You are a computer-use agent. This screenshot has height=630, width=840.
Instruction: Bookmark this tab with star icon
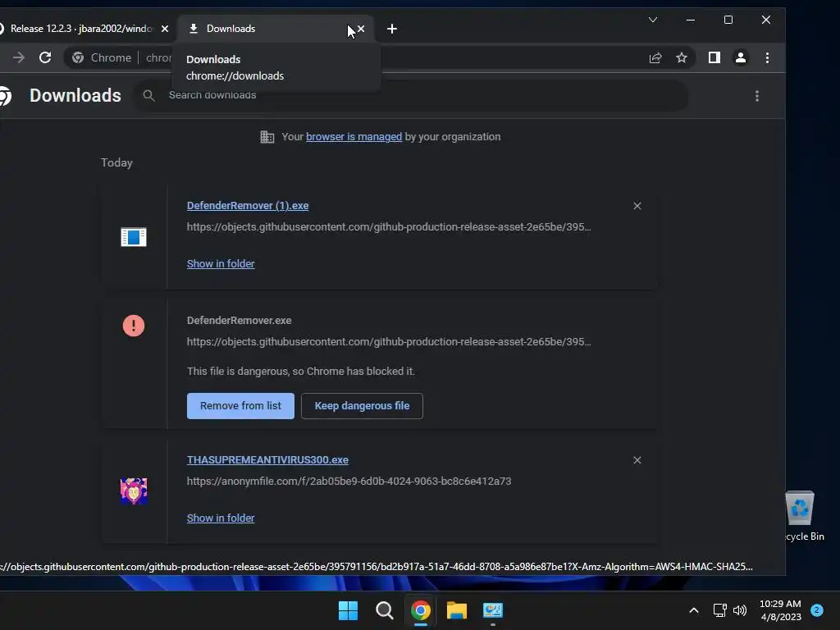point(682,57)
